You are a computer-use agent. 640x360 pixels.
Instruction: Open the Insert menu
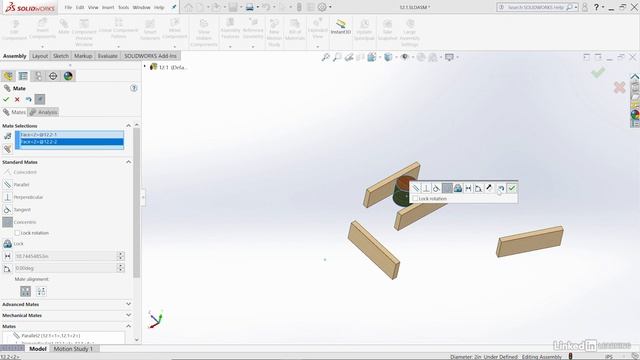[x=108, y=7]
